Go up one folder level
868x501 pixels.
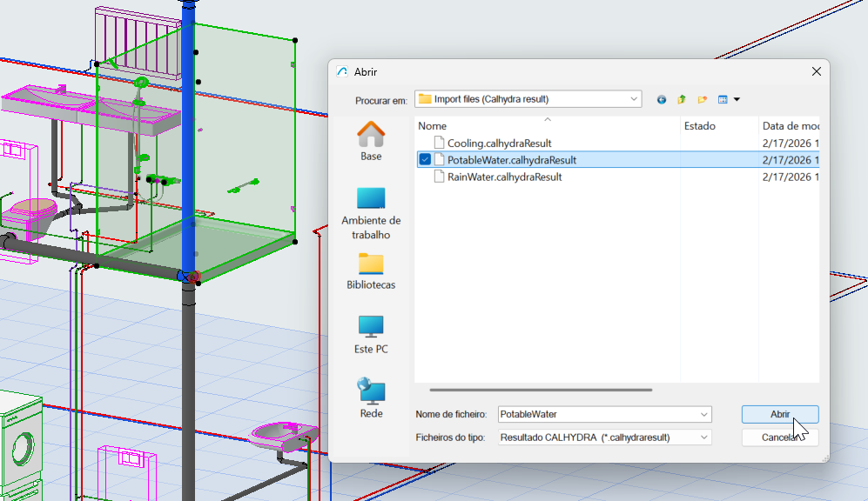pos(682,99)
